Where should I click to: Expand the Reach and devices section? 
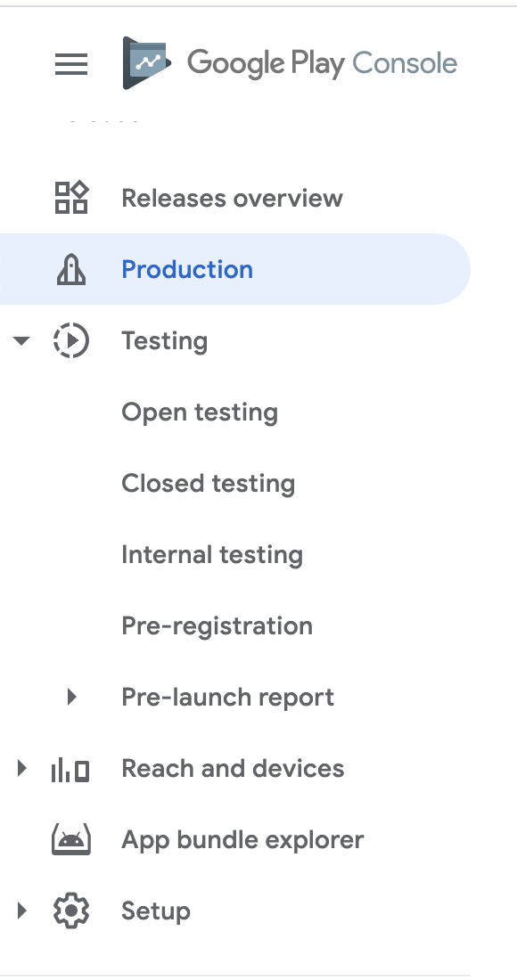[x=21, y=768]
